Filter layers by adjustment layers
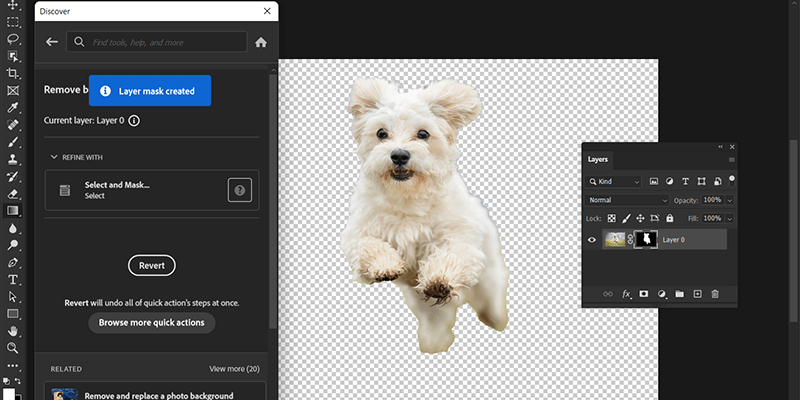The image size is (800, 400). pyautogui.click(x=669, y=182)
